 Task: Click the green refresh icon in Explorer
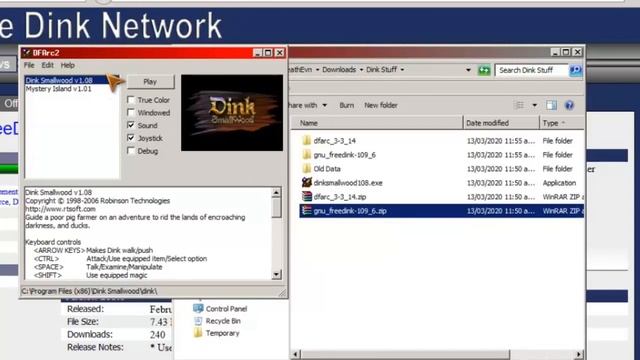484,70
